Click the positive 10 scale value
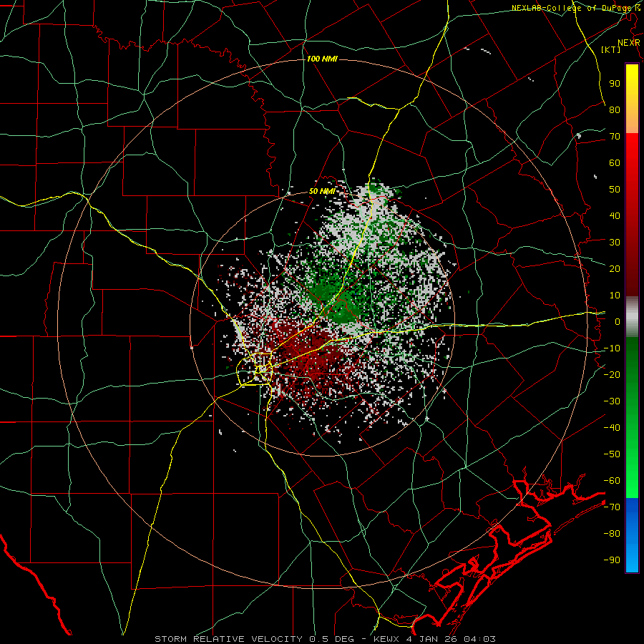The width and height of the screenshot is (644, 644). click(615, 296)
